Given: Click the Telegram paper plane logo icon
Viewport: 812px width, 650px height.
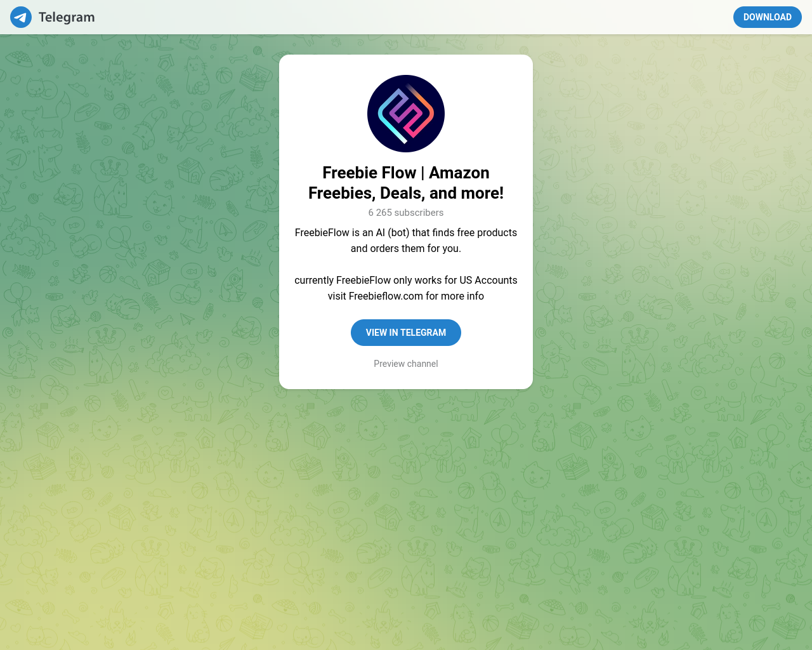Looking at the screenshot, I should point(21,17).
